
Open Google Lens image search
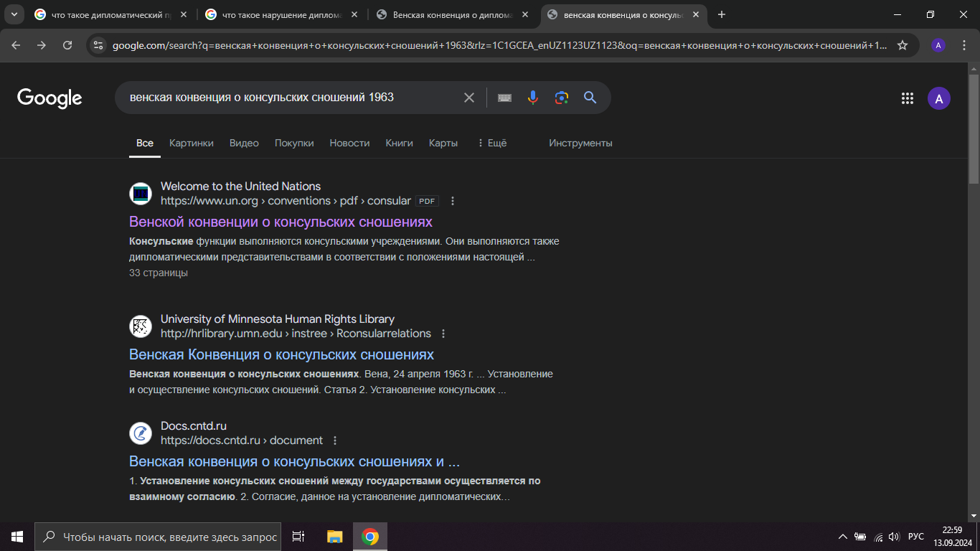tap(561, 98)
